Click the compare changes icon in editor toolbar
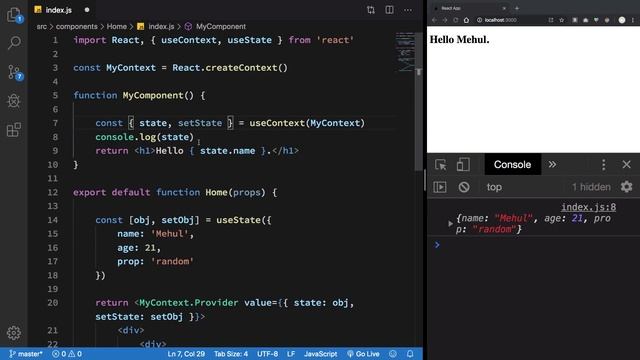 tap(371, 10)
